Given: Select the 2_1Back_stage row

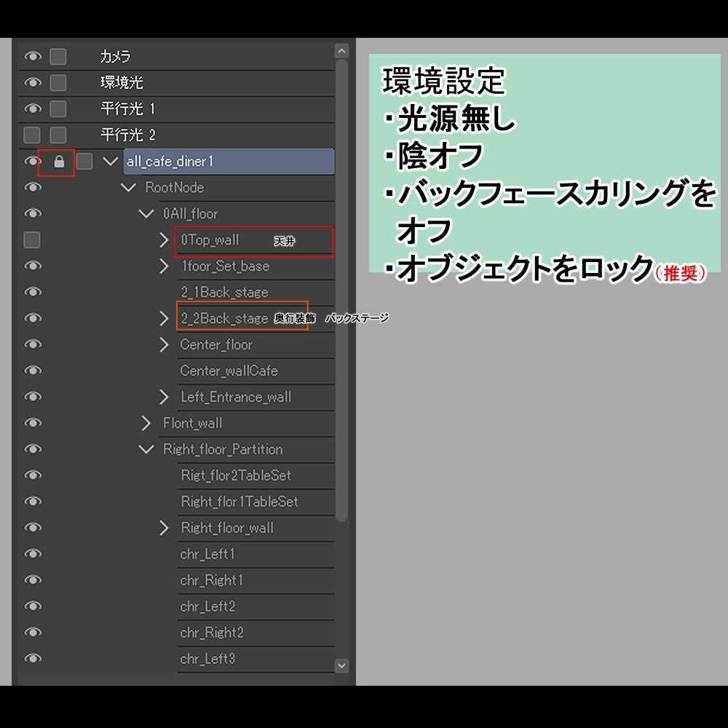Looking at the screenshot, I should pos(256,292).
